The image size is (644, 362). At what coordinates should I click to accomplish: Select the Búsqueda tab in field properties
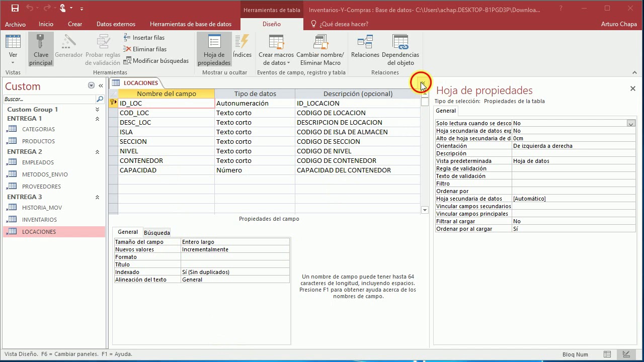[156, 232]
